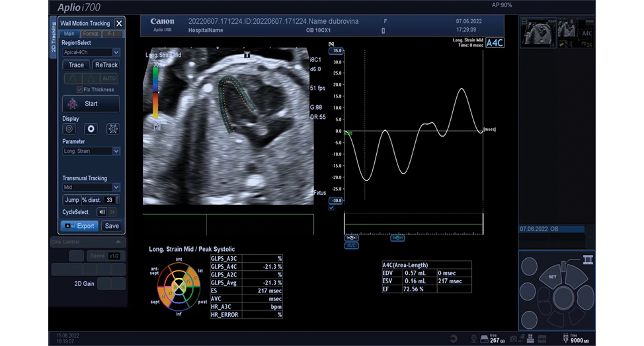The width and height of the screenshot is (644, 346).
Task: Click the cyan cycle marker button
Action: (x=397, y=238)
